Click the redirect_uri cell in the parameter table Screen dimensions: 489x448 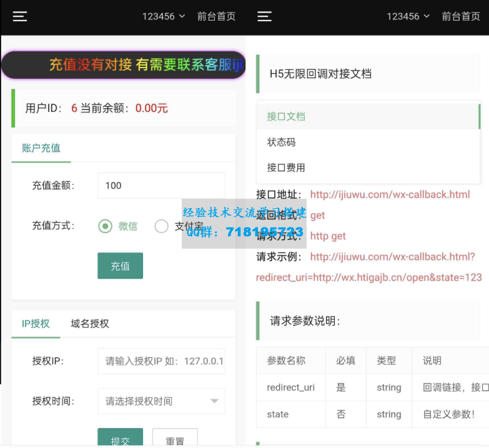point(290,387)
